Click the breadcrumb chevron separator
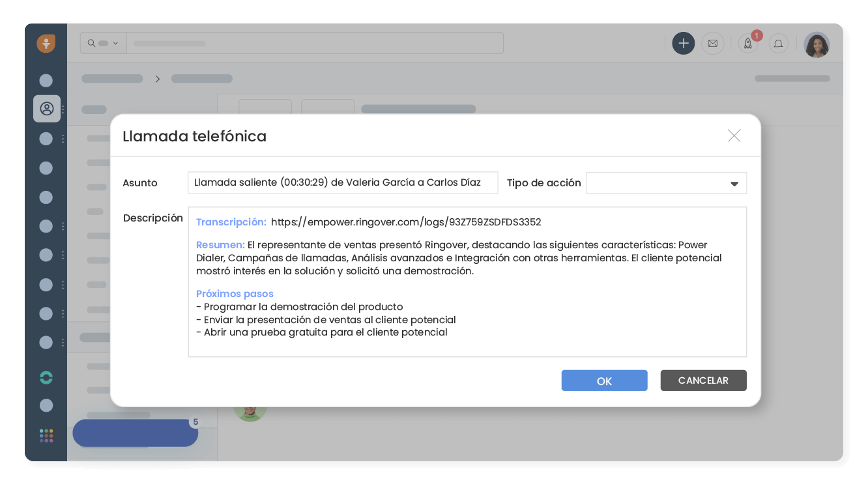The width and height of the screenshot is (868, 486). 157,79
